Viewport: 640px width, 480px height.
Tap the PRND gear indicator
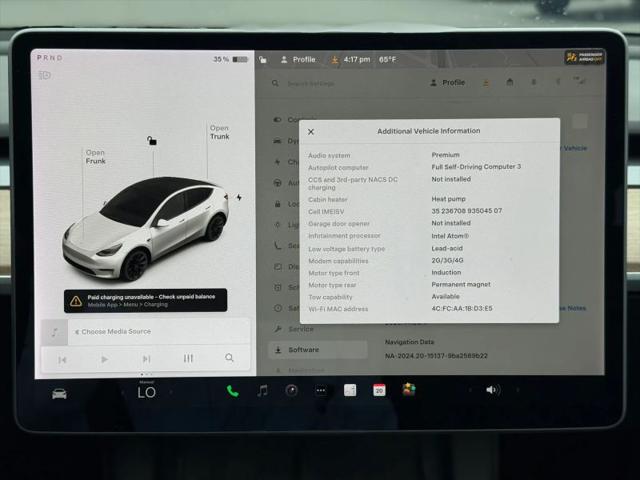(x=50, y=58)
